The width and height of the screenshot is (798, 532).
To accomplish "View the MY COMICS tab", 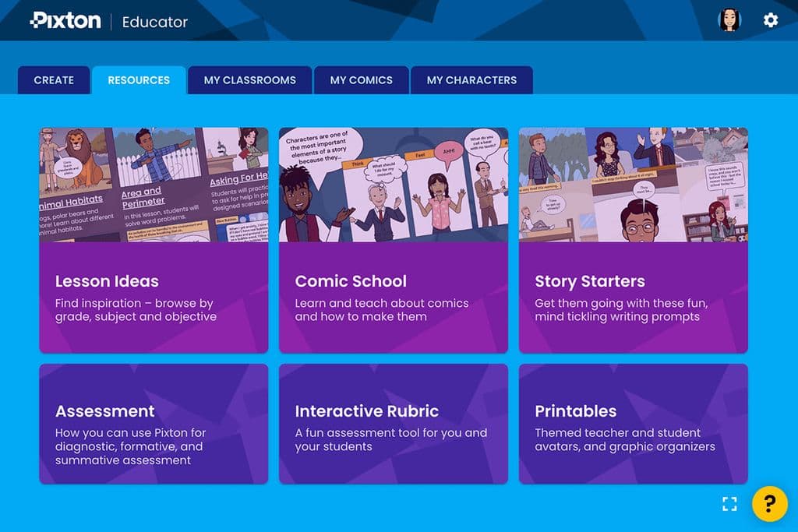I will (x=361, y=80).
